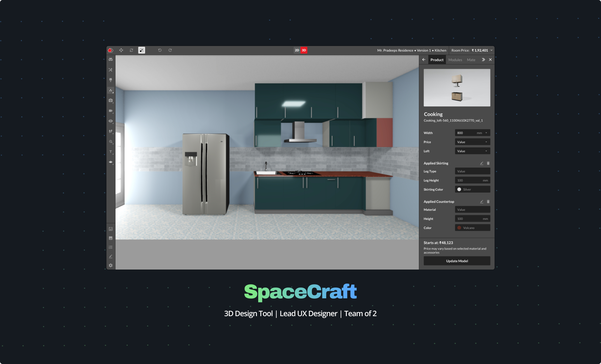Open the floor plan icon in lower sidebar
Viewport: 601px width, 364px height.
coord(110,229)
